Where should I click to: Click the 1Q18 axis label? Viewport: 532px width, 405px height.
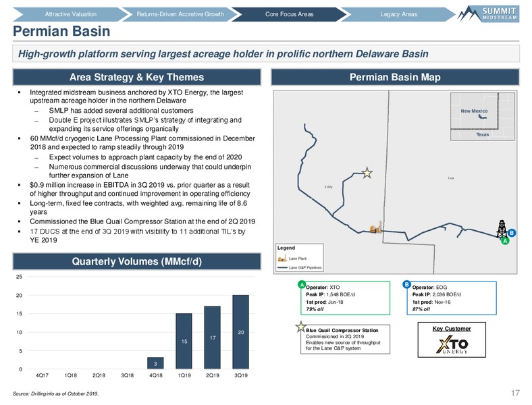pyautogui.click(x=71, y=375)
